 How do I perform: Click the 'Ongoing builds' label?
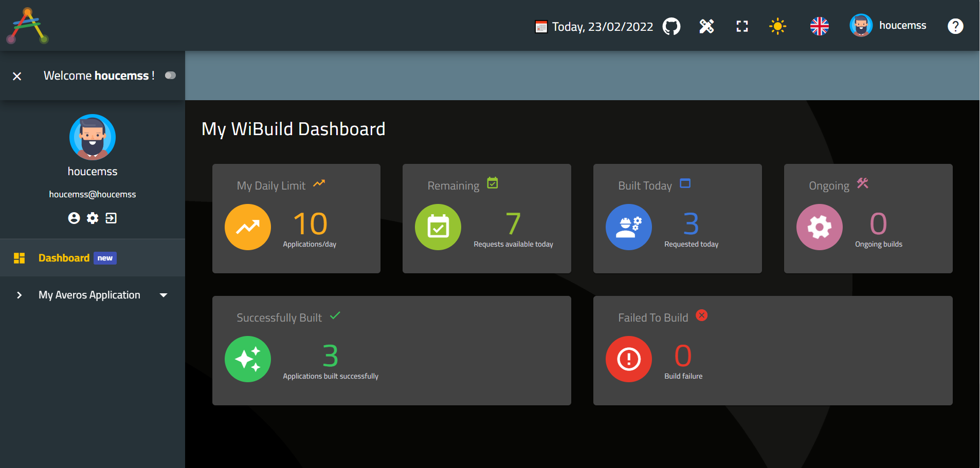pyautogui.click(x=879, y=245)
